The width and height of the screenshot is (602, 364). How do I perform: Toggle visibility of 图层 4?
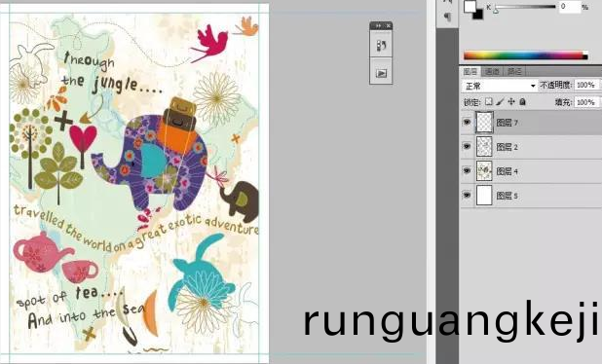click(467, 170)
